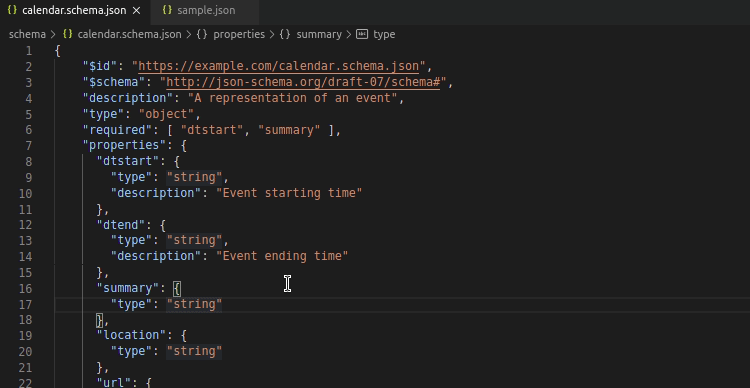Click the "string" value on line 9
The image size is (750, 388).
click(x=194, y=177)
